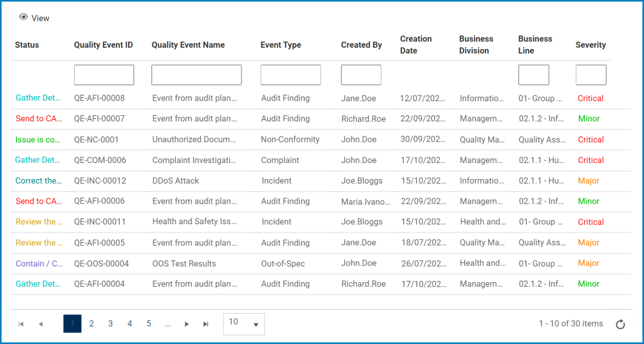Focus the Quality Event ID filter box

point(104,75)
